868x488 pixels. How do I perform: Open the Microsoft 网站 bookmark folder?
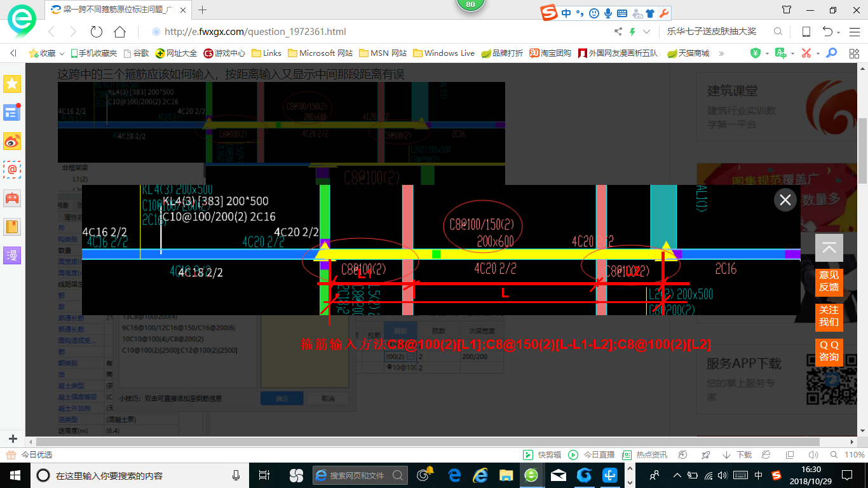(320, 53)
